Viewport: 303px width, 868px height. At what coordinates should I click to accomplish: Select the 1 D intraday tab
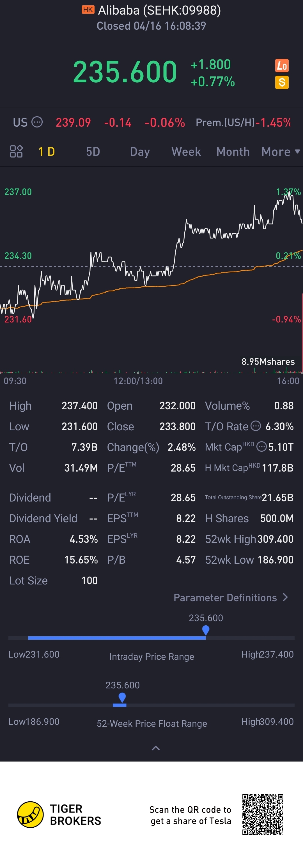click(x=47, y=152)
